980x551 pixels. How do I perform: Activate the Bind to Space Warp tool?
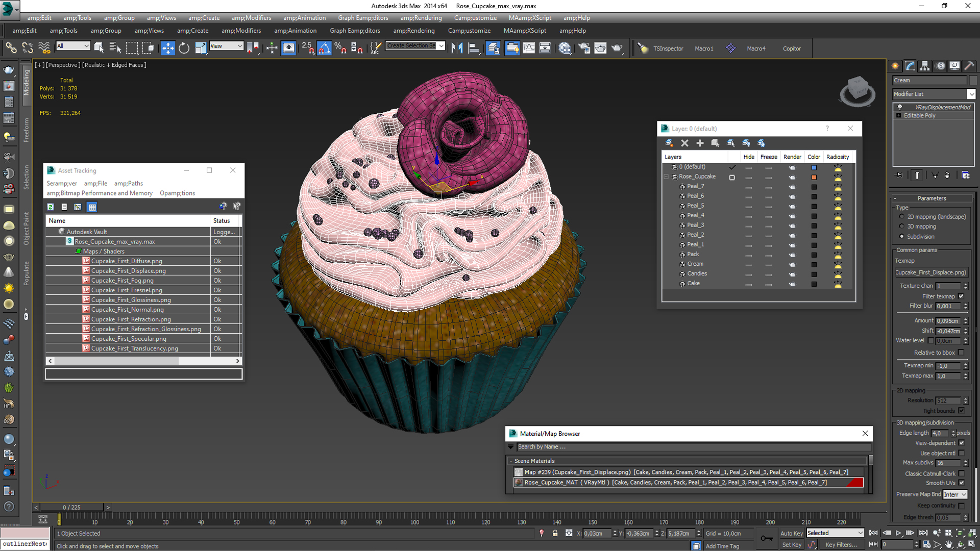point(44,48)
